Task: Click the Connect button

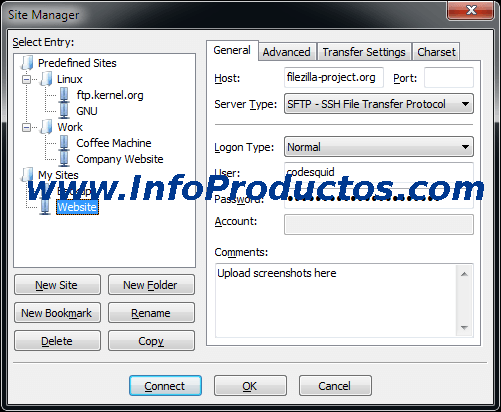Action: click(x=165, y=386)
